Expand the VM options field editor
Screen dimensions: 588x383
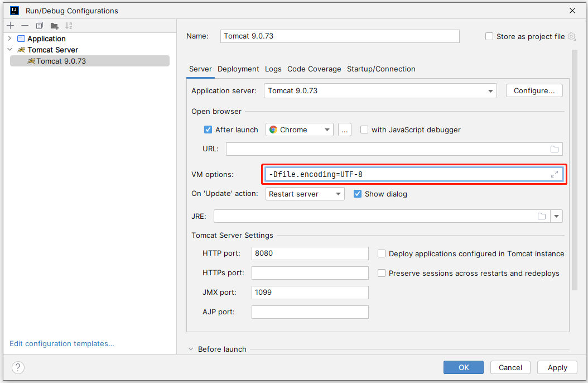pos(555,174)
